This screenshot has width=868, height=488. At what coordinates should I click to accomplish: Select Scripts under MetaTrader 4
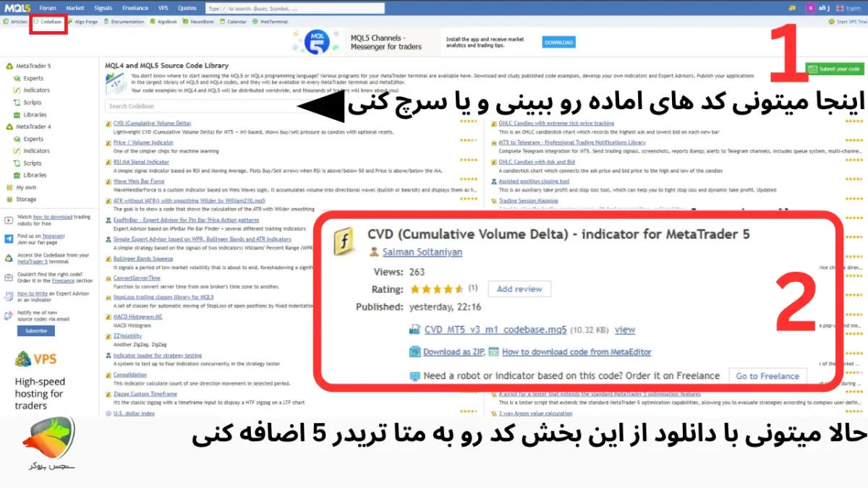(x=27, y=163)
